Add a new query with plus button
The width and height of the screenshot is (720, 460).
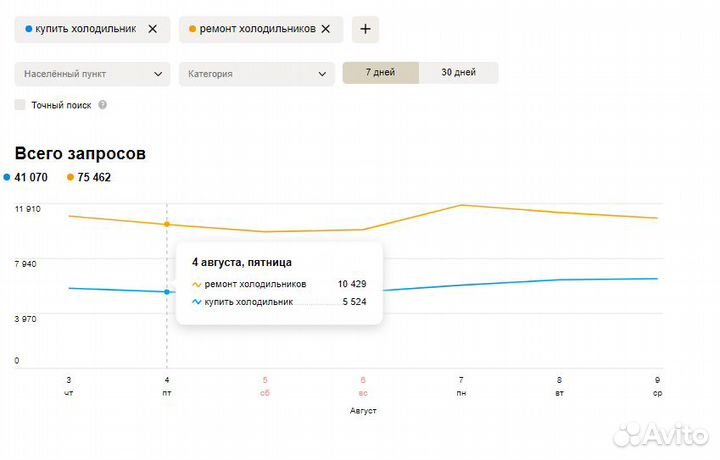pyautogui.click(x=365, y=29)
